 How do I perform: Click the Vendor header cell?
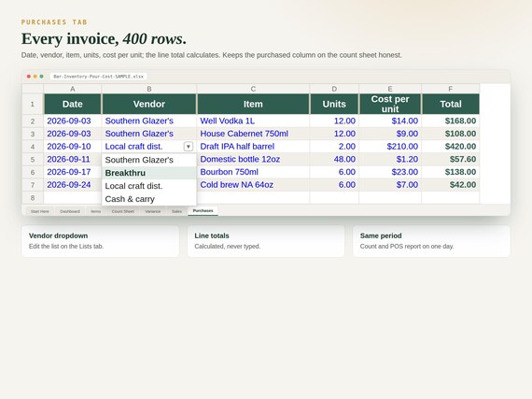[149, 104]
